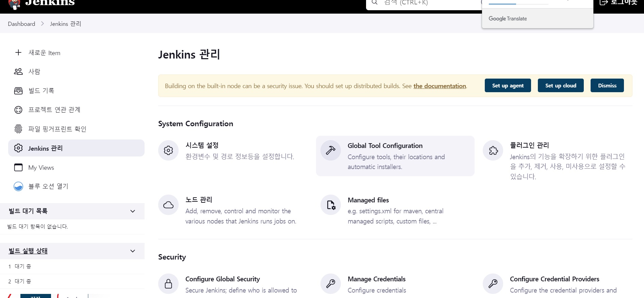Viewport: 644px width, 298px height.
Task: Click the key icon for Manage Credentials
Action: [331, 284]
